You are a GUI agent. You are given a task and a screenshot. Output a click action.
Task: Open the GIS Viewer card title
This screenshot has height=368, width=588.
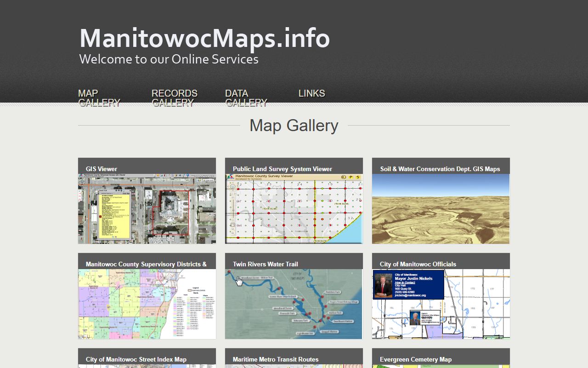tap(102, 169)
